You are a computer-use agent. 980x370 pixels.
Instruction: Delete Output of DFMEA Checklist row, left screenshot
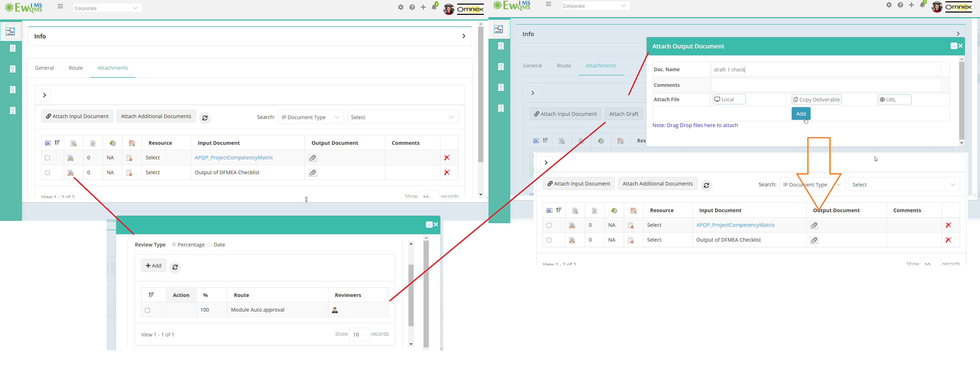pyautogui.click(x=447, y=172)
